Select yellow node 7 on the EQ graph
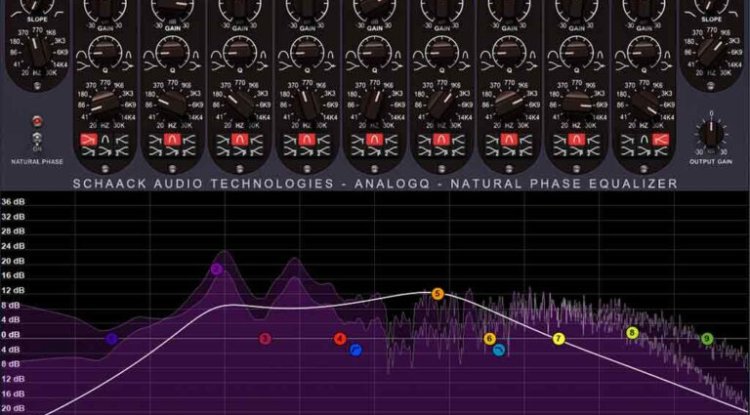The height and width of the screenshot is (415, 750). tap(558, 339)
